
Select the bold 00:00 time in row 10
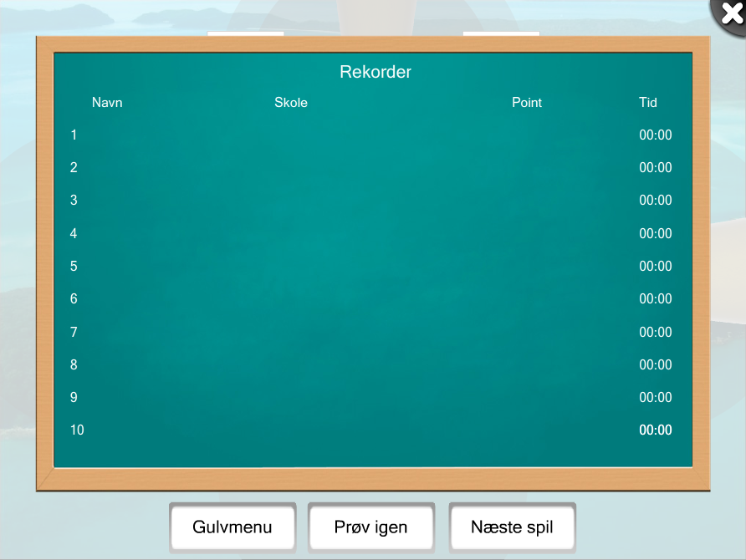click(655, 430)
